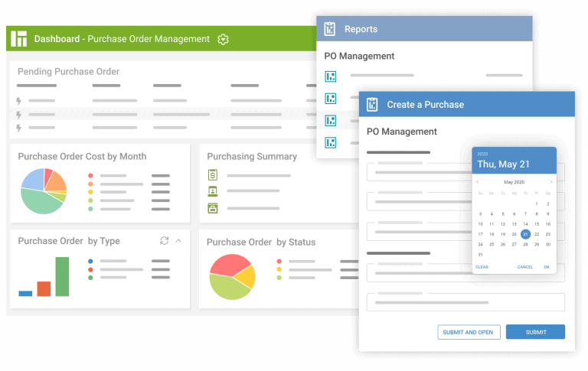The image size is (588, 371).
Task: Click the green bar in Purchase Order by Type
Action: tap(62, 277)
